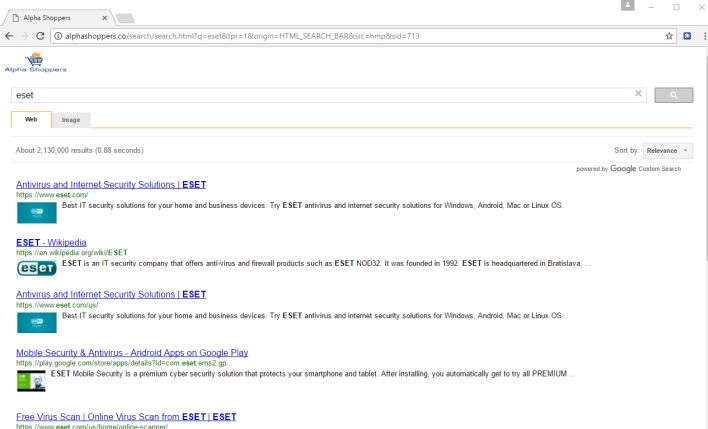
Task: Open the ESET - Wikipedia result link
Action: pyautogui.click(x=51, y=243)
